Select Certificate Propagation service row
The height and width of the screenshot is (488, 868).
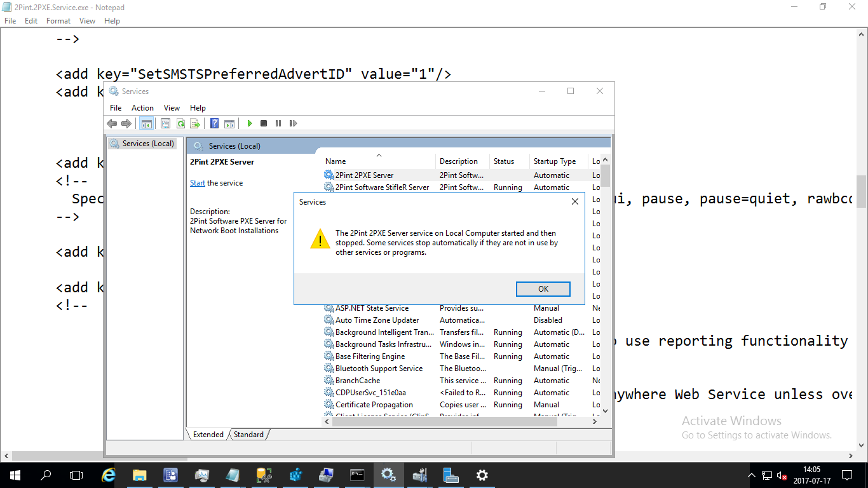(x=461, y=405)
